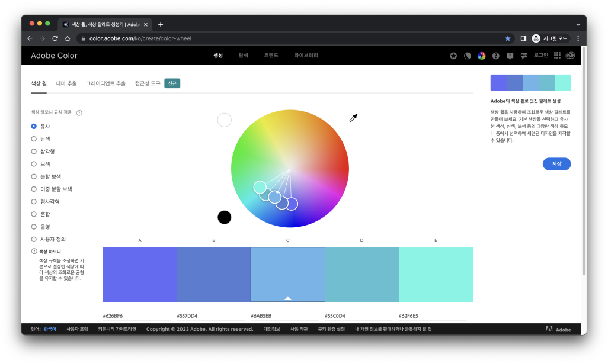This screenshot has width=608, height=364.
Task: Open the 쿠키 환경 설정 footer link
Action: (331, 329)
